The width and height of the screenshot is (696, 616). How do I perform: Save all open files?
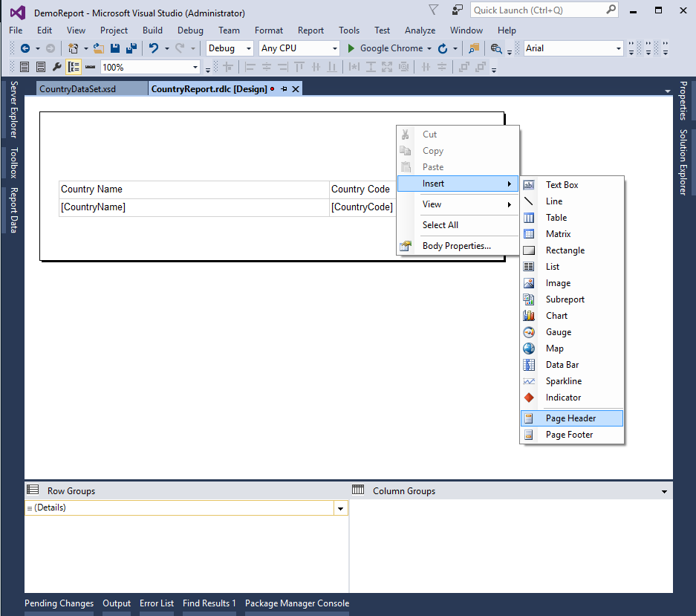pyautogui.click(x=132, y=48)
